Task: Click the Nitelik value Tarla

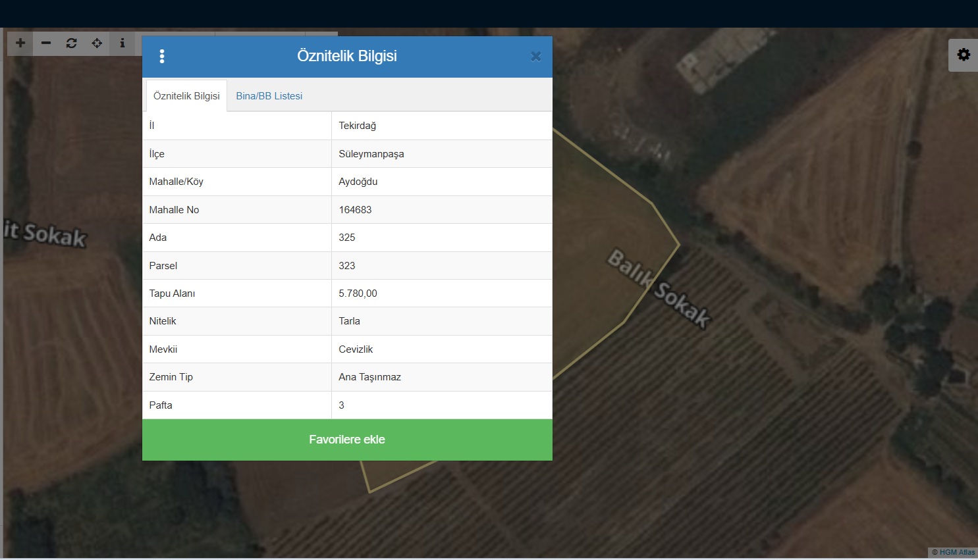Action: 349,321
